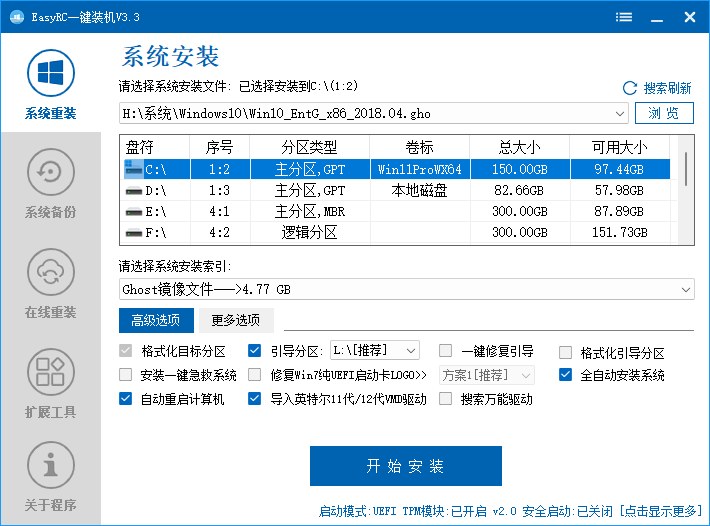Close the EasyRC window
Image resolution: width=710 pixels, height=526 pixels.
click(690, 17)
